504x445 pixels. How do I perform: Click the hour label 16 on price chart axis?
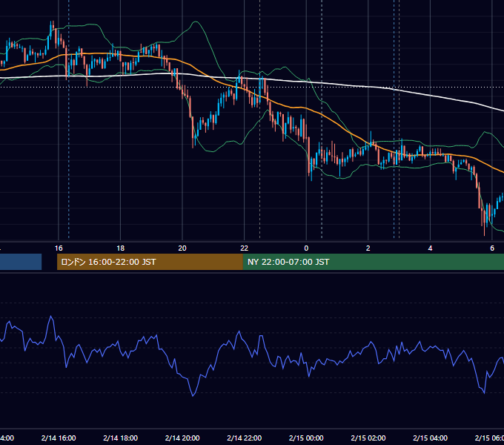[59, 248]
